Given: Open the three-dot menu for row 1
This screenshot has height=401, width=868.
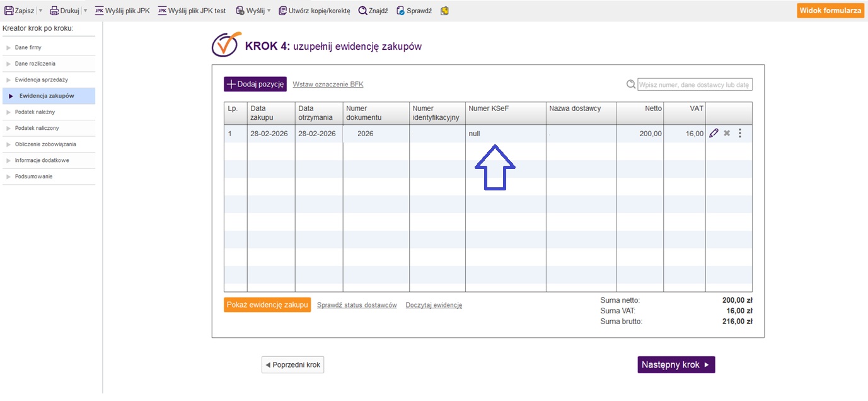Looking at the screenshot, I should pos(740,133).
